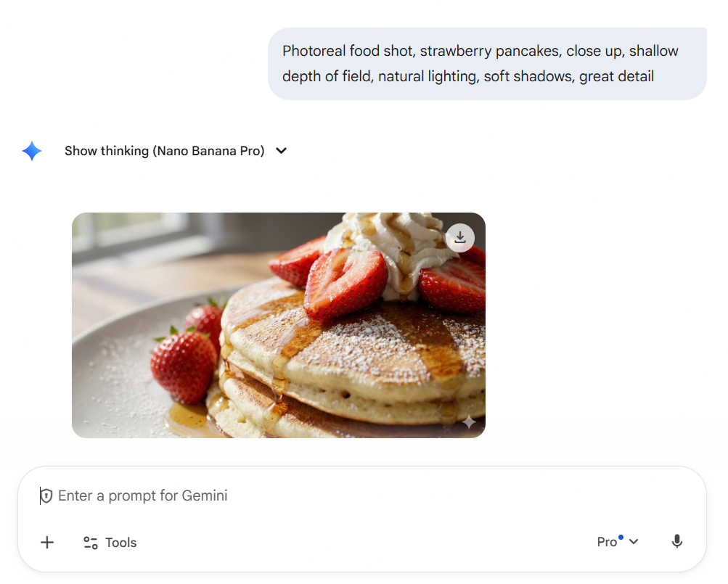Click the plus icon to add files
Viewport: 728px width, 584px height.
point(47,542)
